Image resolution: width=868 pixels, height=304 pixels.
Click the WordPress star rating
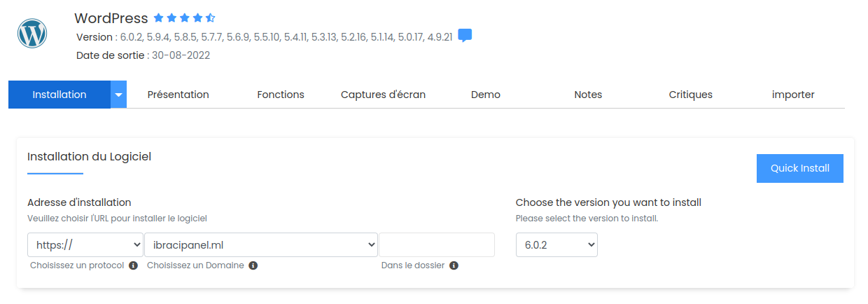coord(184,18)
